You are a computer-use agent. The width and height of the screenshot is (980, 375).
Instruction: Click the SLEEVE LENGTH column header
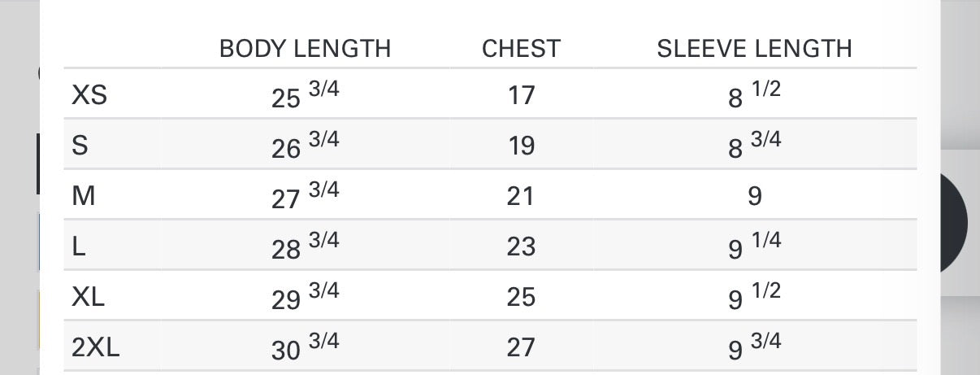pyautogui.click(x=754, y=49)
